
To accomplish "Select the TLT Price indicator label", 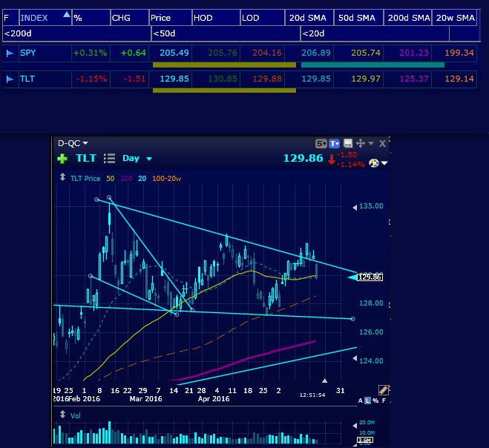I will [85, 178].
